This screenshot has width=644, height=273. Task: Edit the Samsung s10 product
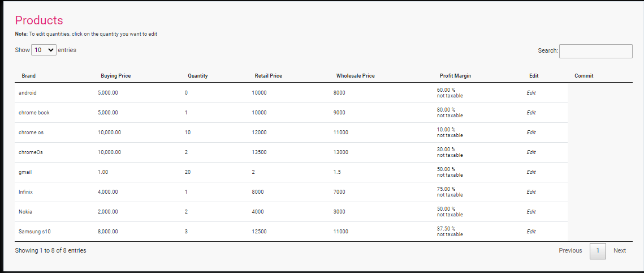point(531,232)
